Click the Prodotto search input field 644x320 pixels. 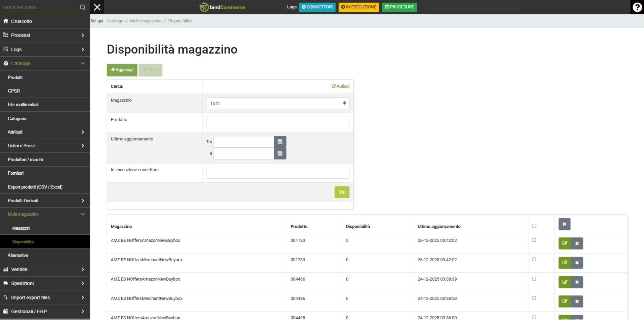click(x=277, y=122)
